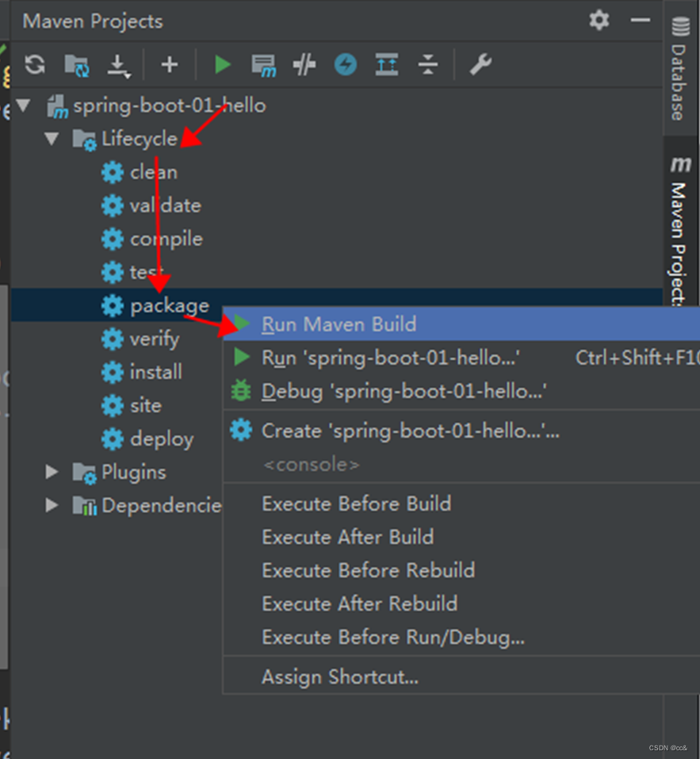Hide the Maven Projects panel with minus icon

pos(640,21)
